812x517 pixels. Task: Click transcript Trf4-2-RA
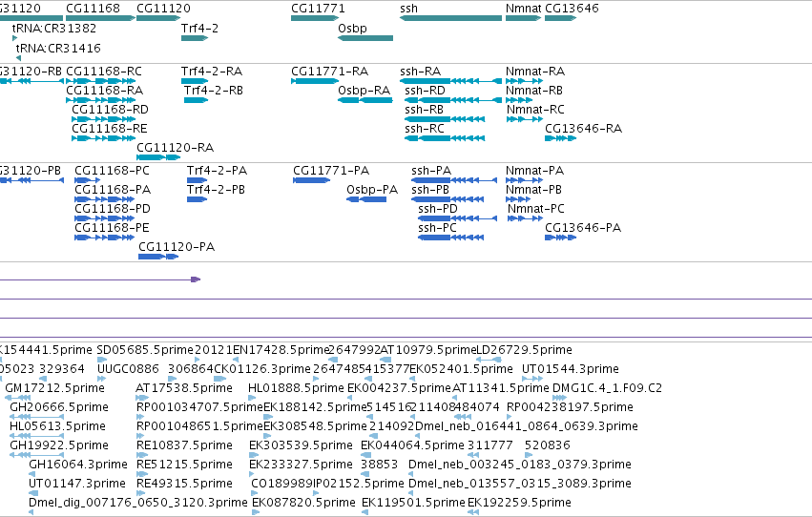(x=211, y=71)
